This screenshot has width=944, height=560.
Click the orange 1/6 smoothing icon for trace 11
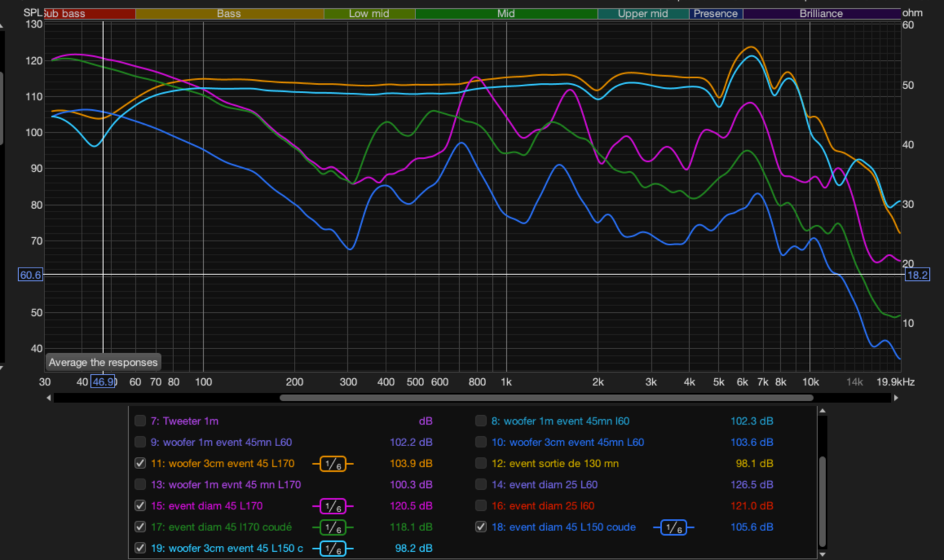pos(332,464)
